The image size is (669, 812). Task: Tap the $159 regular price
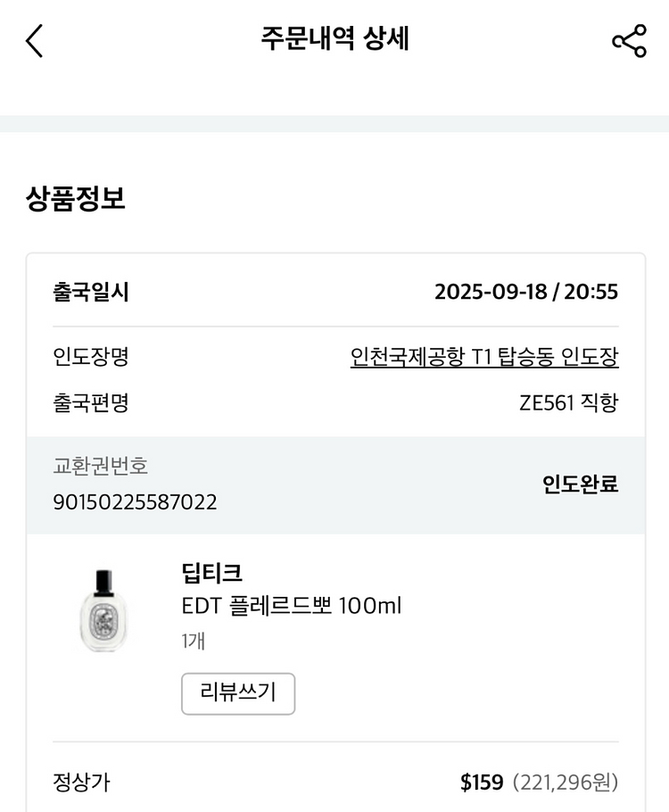[x=482, y=783]
